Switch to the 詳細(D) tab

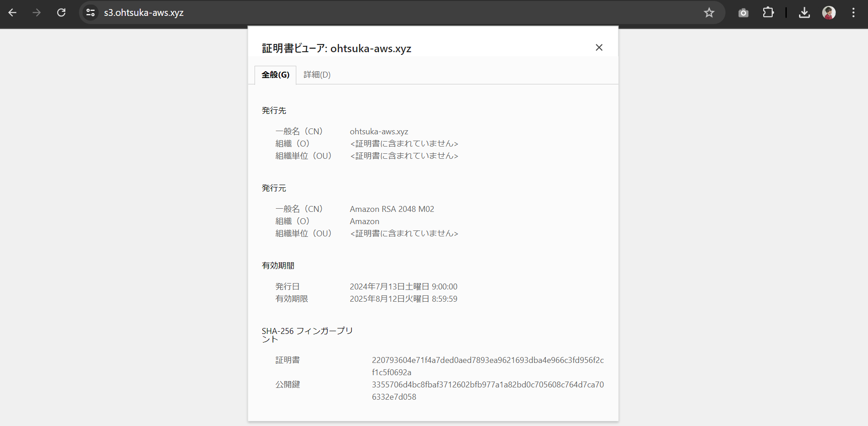[317, 75]
